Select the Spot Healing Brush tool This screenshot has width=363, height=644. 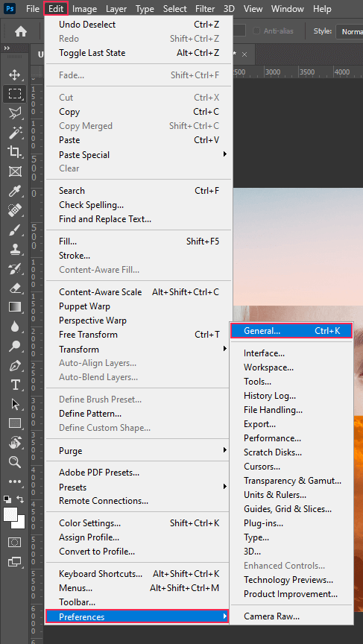tap(15, 210)
